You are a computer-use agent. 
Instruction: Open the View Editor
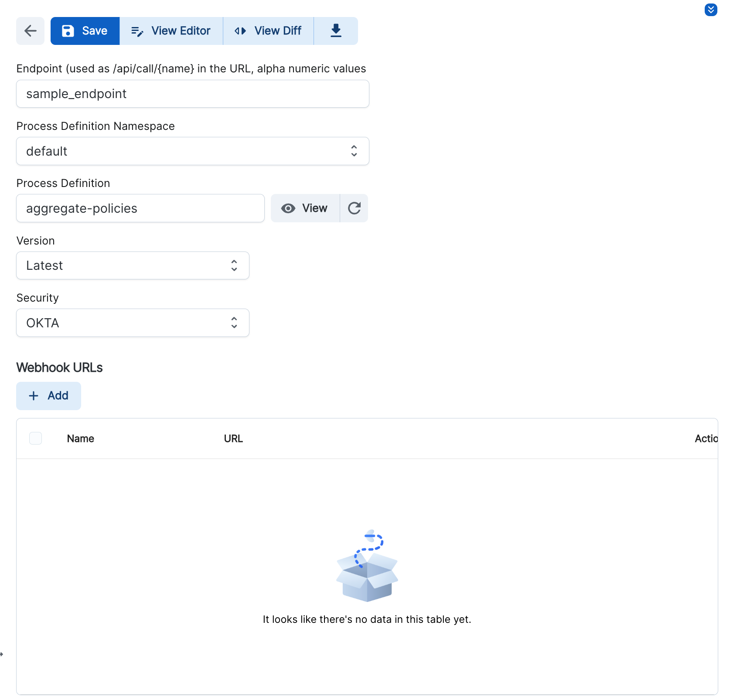[x=171, y=31]
